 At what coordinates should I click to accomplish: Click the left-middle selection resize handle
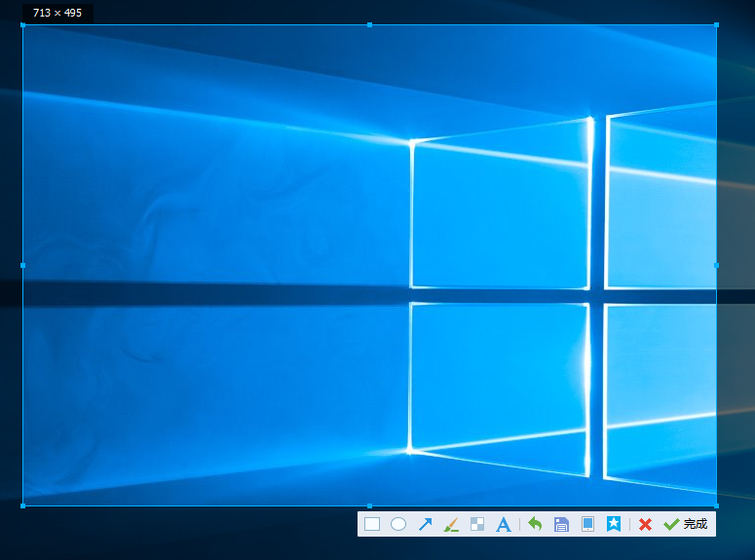[22, 265]
